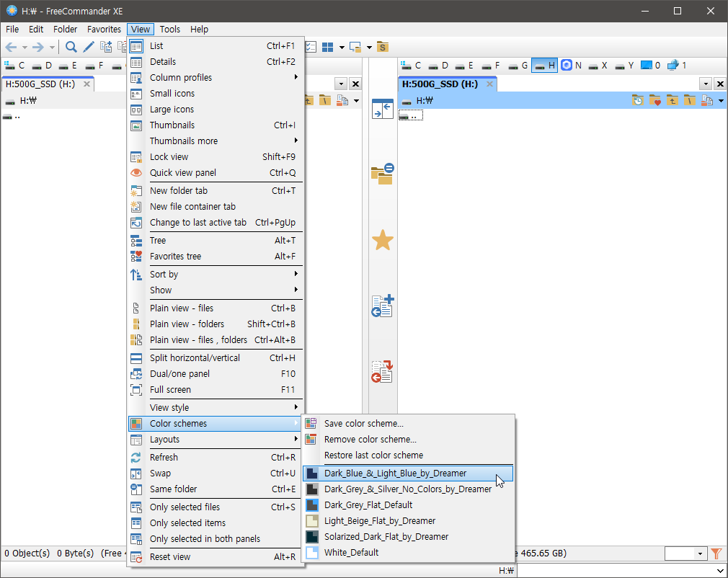Viewport: 728px width, 578px height.
Task: Open the Favorites menu in the menu bar
Action: point(104,30)
